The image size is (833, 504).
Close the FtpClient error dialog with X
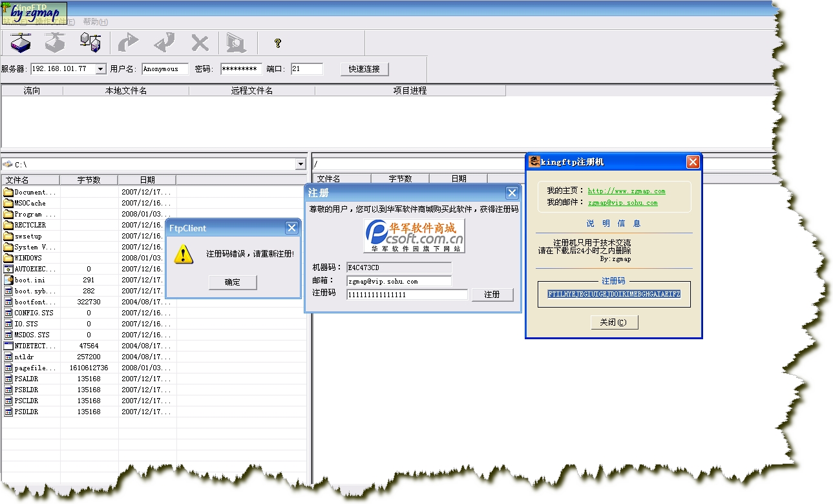pos(291,228)
